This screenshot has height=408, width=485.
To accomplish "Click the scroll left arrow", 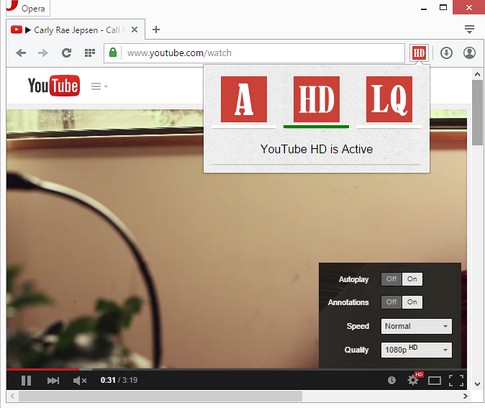I will [x=12, y=396].
